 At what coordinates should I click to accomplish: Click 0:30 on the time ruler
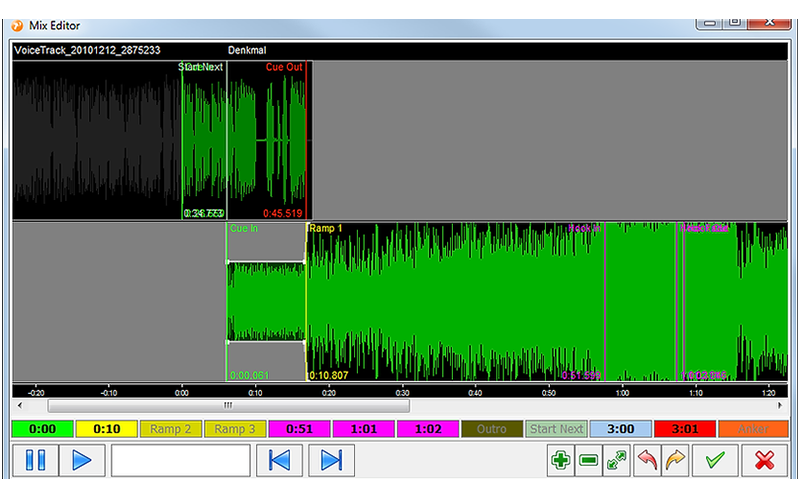coord(403,393)
